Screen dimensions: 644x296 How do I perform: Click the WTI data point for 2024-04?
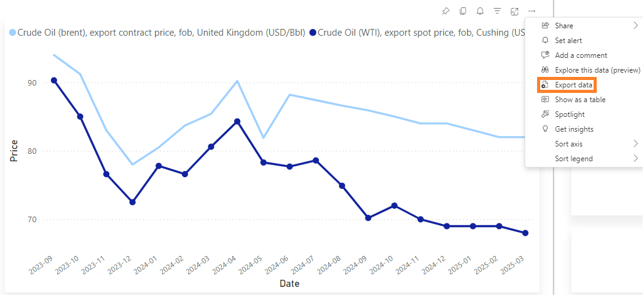237,122
